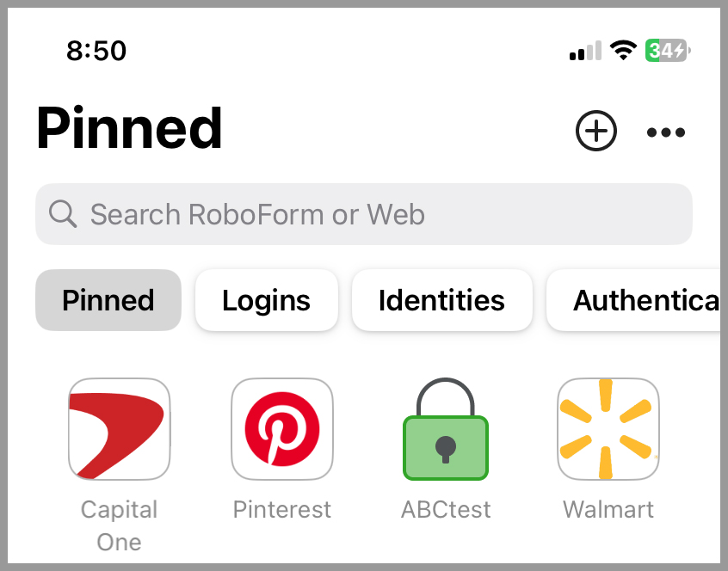Tap the cellular signal bars icon

(x=585, y=50)
